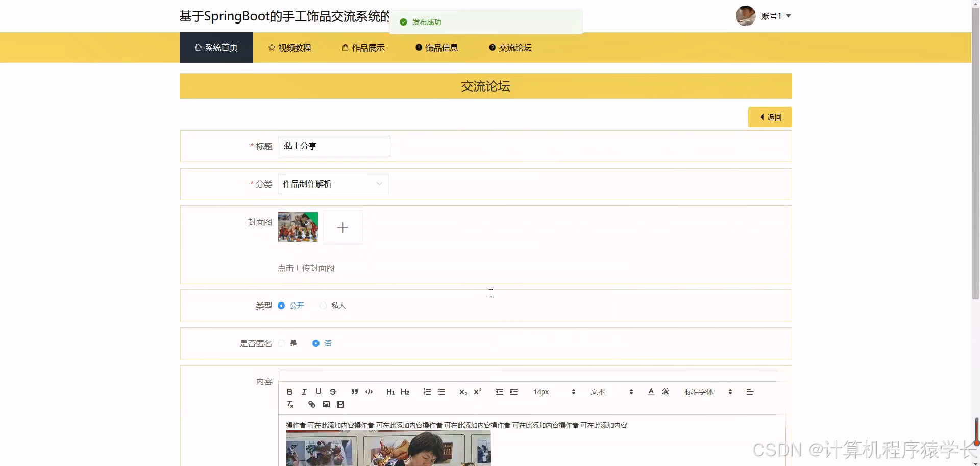
Task: Choose 私人 for the 类型 option
Action: point(323,306)
